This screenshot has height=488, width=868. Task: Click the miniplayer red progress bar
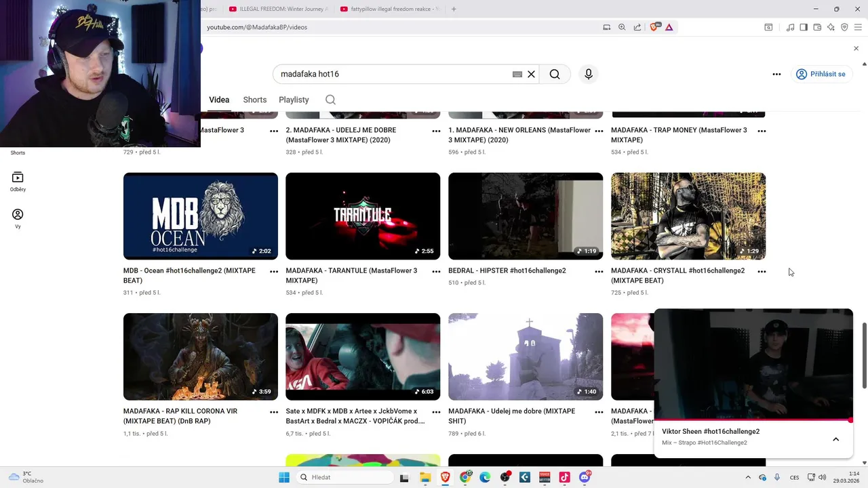point(753,420)
